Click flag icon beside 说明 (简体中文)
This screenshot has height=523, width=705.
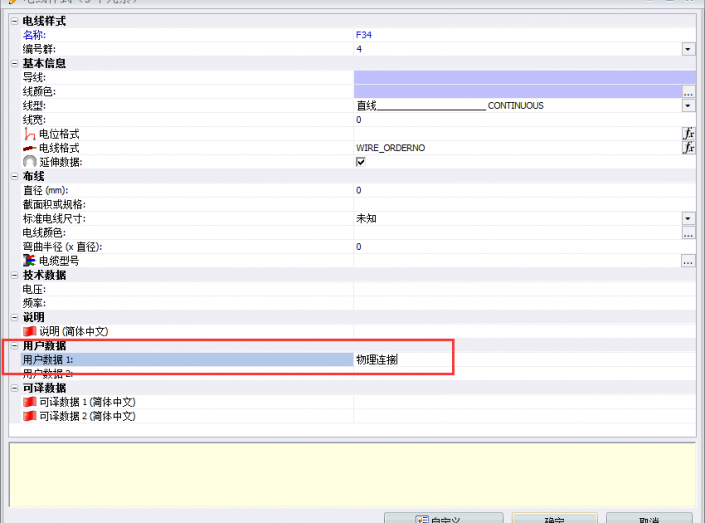click(30, 331)
